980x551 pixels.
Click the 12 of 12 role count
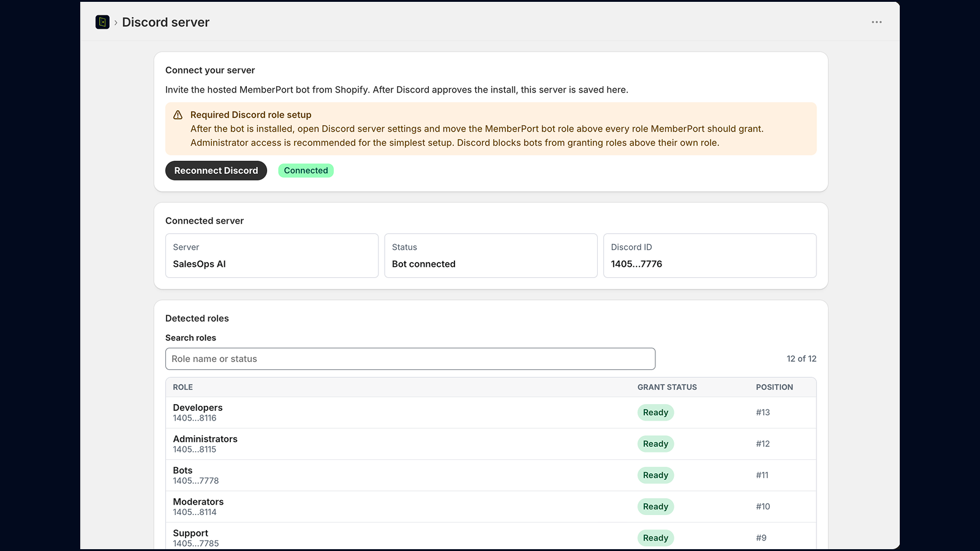(x=801, y=359)
